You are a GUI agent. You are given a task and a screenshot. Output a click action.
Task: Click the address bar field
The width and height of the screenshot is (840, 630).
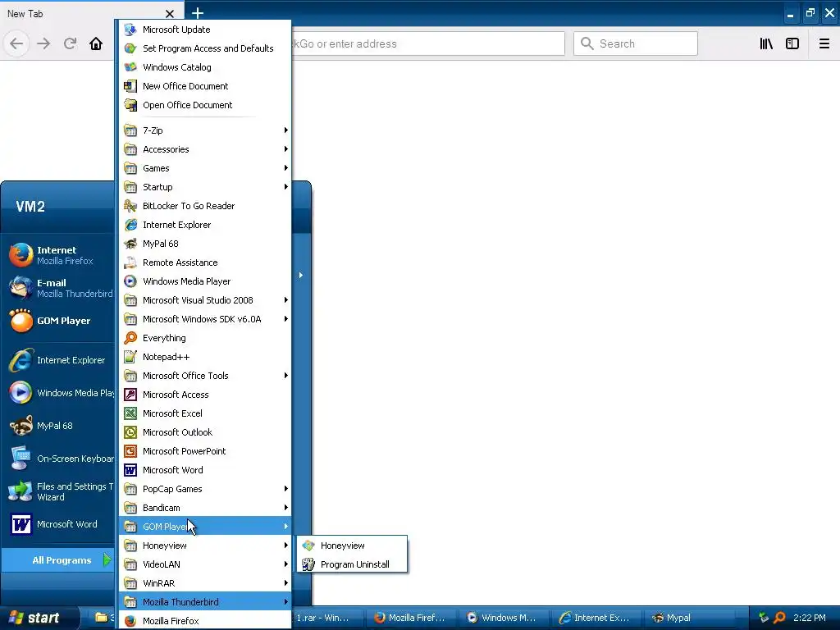[427, 43]
